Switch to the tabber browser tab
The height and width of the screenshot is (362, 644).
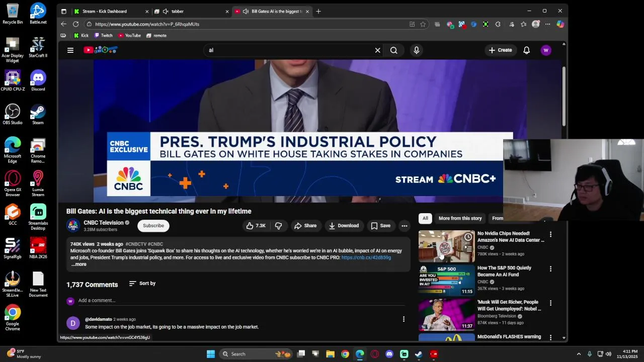click(191, 11)
